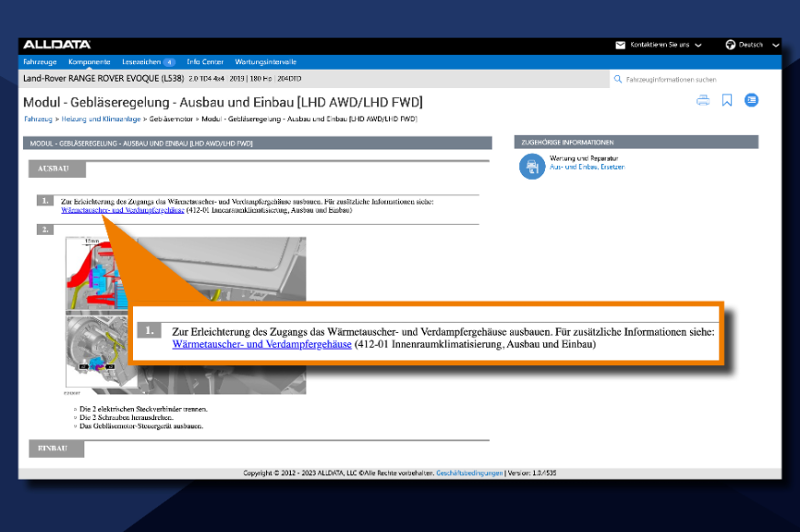
Task: Click the ALLDATA logo
Action: coord(57,45)
